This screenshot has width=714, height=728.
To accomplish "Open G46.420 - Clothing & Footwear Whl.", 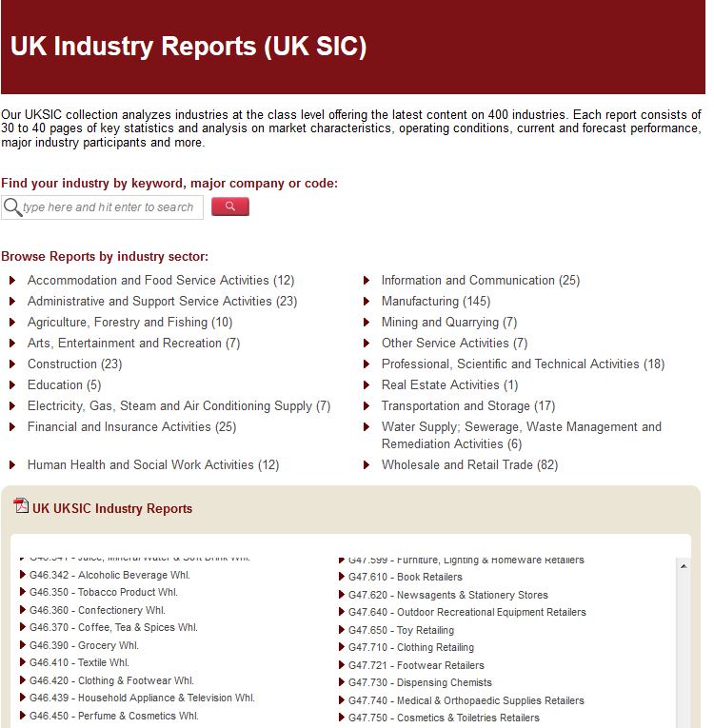I will tap(111, 680).
